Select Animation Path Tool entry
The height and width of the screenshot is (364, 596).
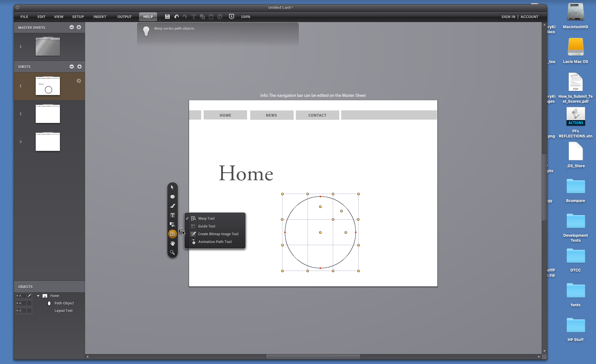click(215, 242)
